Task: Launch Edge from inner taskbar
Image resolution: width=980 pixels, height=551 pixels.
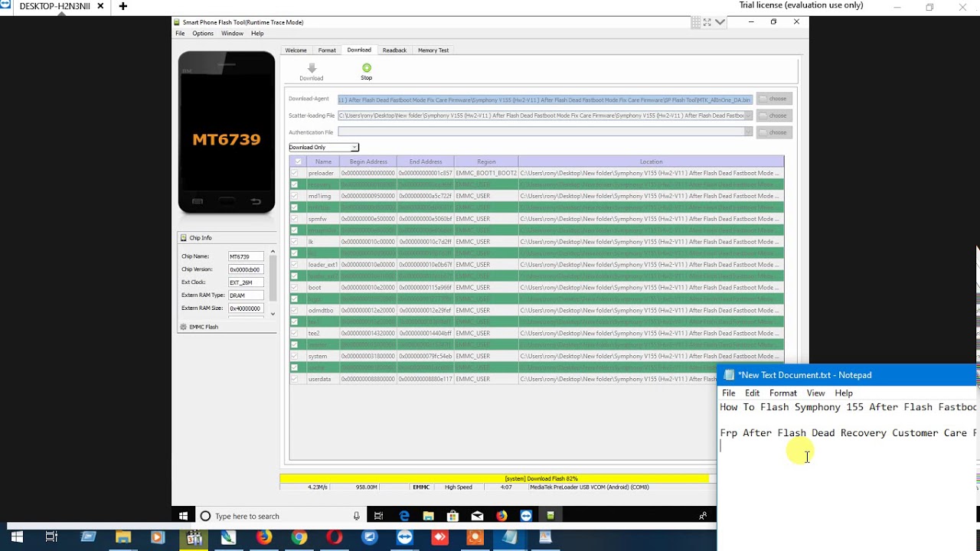Action: (x=404, y=516)
